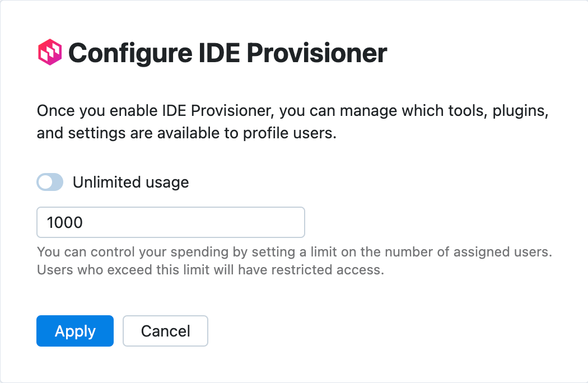Viewport: 588px width, 383px height.
Task: Apply the IDE Provisioner configuration
Action: pyautogui.click(x=74, y=331)
